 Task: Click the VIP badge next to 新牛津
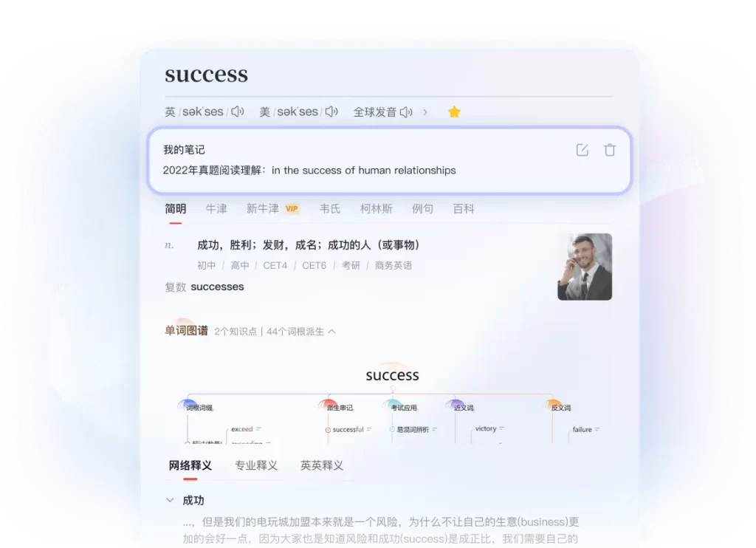click(x=292, y=208)
